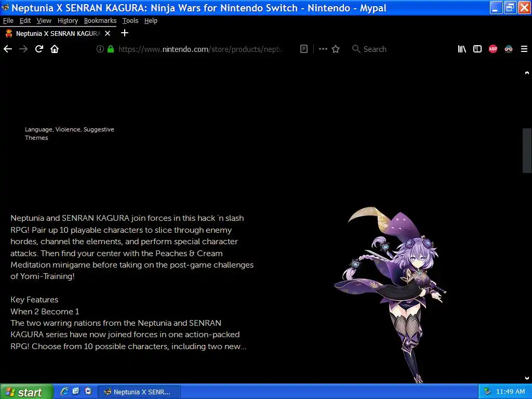
Task: Open the Library panel icon
Action: pos(462,49)
